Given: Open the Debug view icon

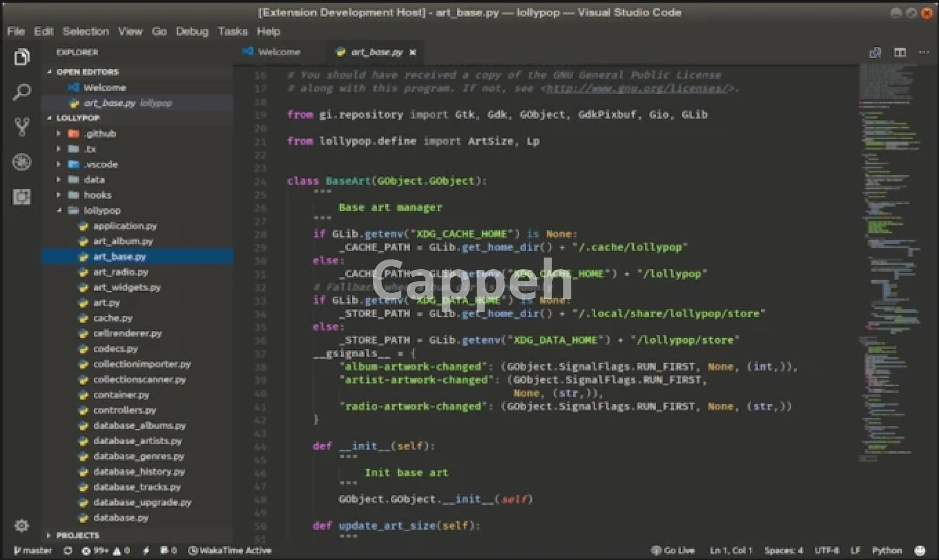Looking at the screenshot, I should point(22,162).
